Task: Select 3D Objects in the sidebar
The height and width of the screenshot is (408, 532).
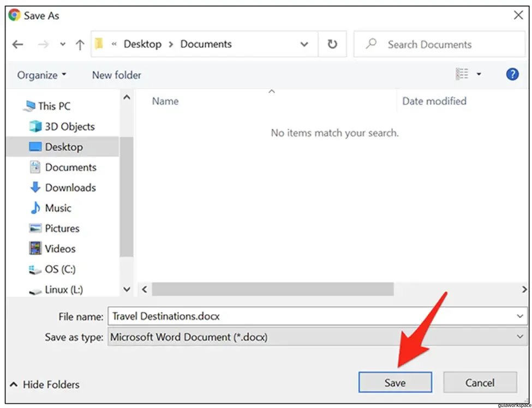Action: [69, 127]
